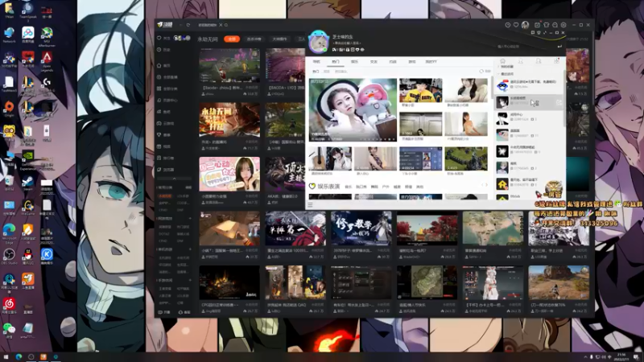Screen dimensions: 644x362
Task: Open Edge from the taskbar
Action: tap(19, 357)
